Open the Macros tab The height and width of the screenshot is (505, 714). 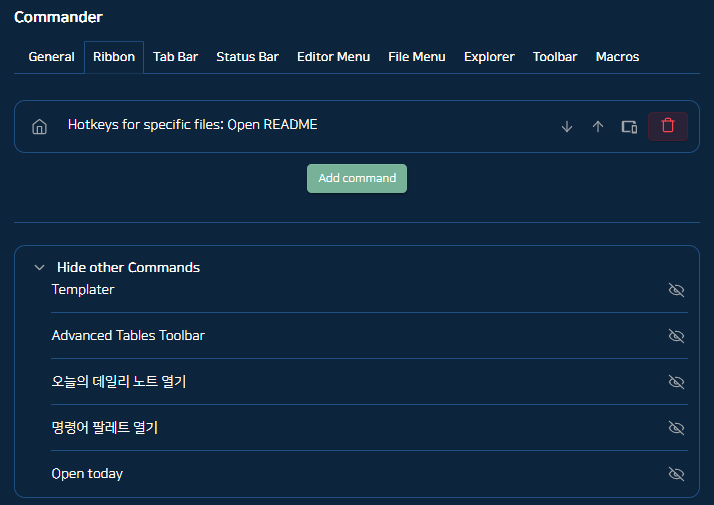617,57
